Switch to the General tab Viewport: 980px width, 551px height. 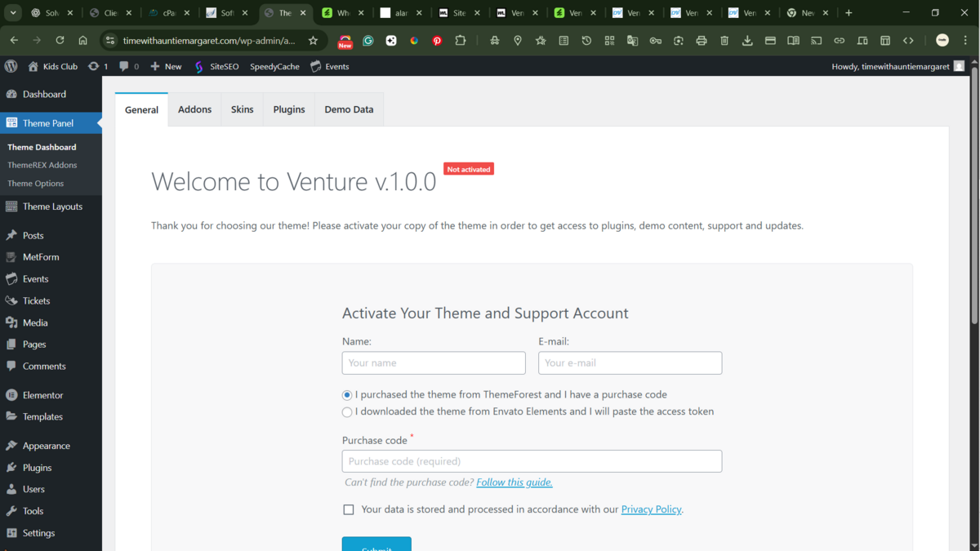[141, 109]
